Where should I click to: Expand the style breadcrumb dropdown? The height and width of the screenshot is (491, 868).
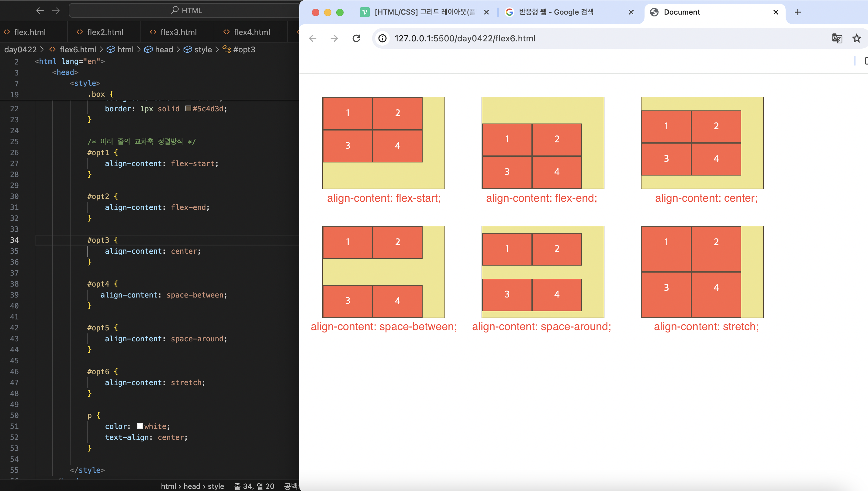tap(202, 50)
